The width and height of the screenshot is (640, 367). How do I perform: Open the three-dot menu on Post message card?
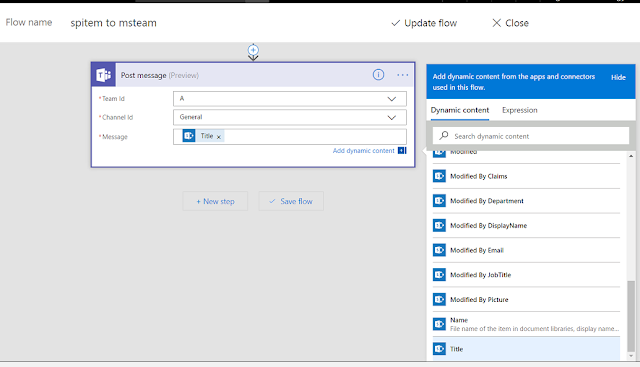pyautogui.click(x=402, y=75)
